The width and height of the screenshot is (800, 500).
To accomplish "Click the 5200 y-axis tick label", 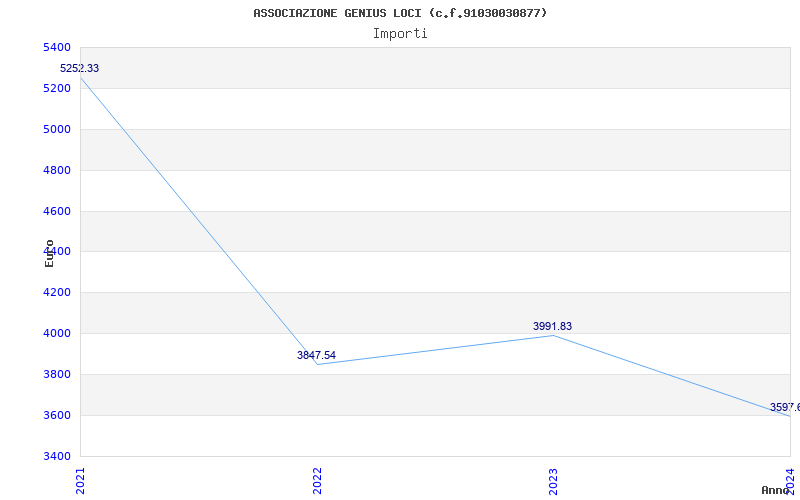I will 57,88.
